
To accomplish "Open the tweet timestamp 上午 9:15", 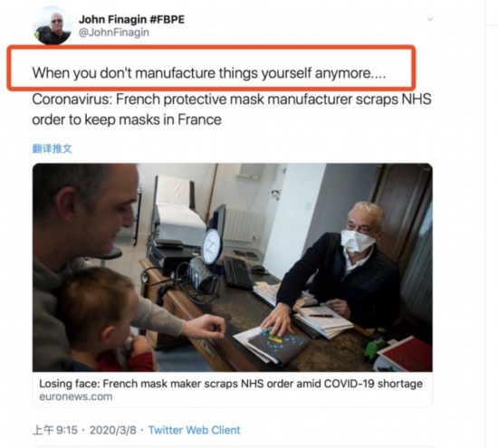I will click(x=55, y=430).
